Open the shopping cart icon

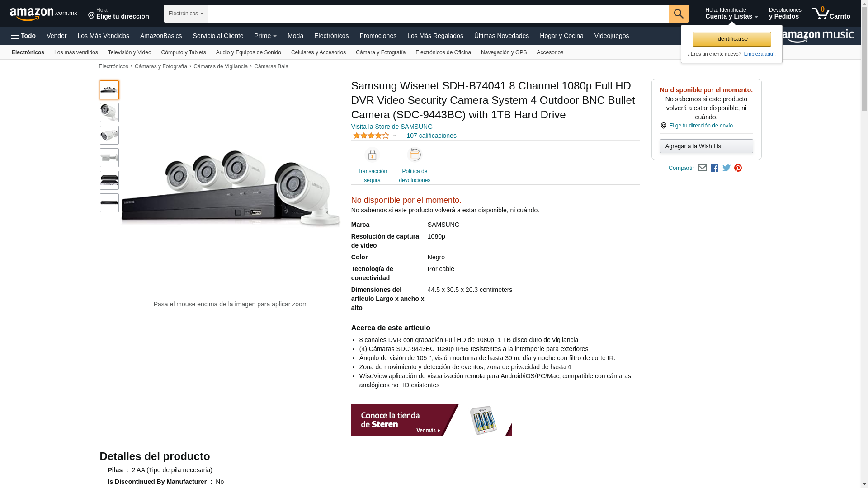(831, 14)
